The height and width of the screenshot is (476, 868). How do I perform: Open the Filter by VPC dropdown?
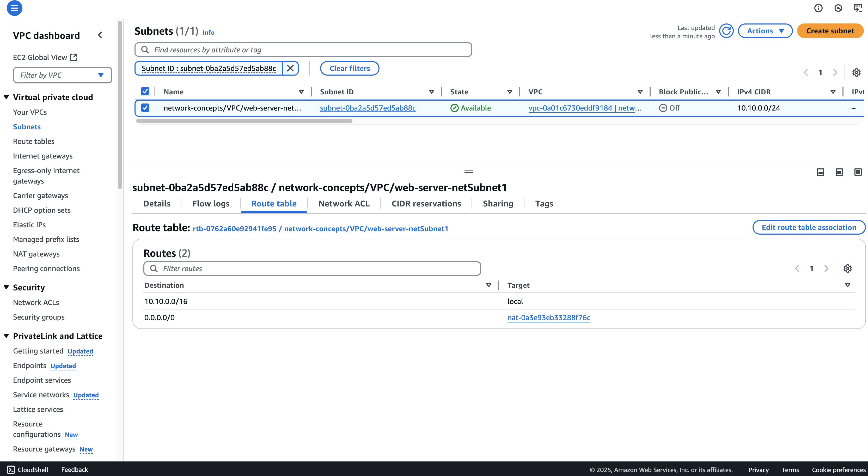tap(63, 75)
